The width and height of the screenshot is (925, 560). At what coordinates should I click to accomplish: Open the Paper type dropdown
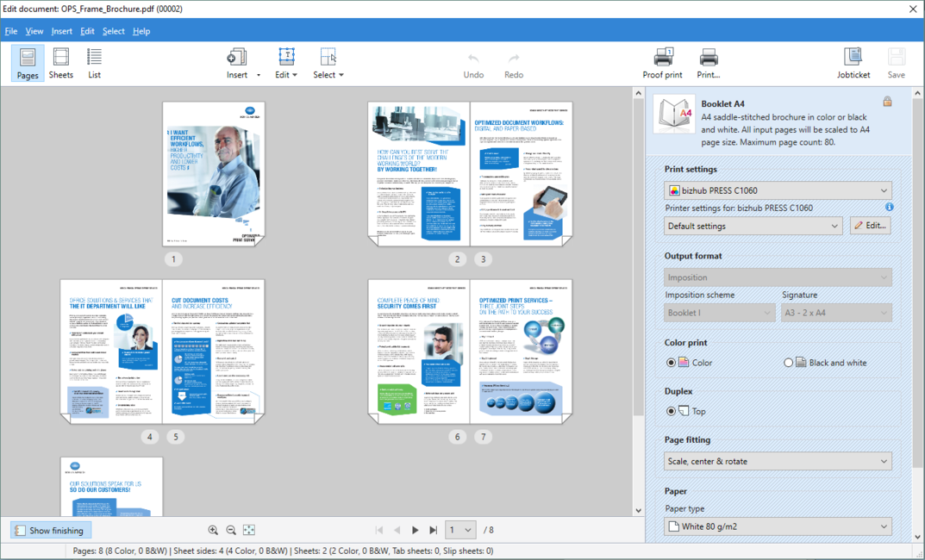(x=777, y=526)
